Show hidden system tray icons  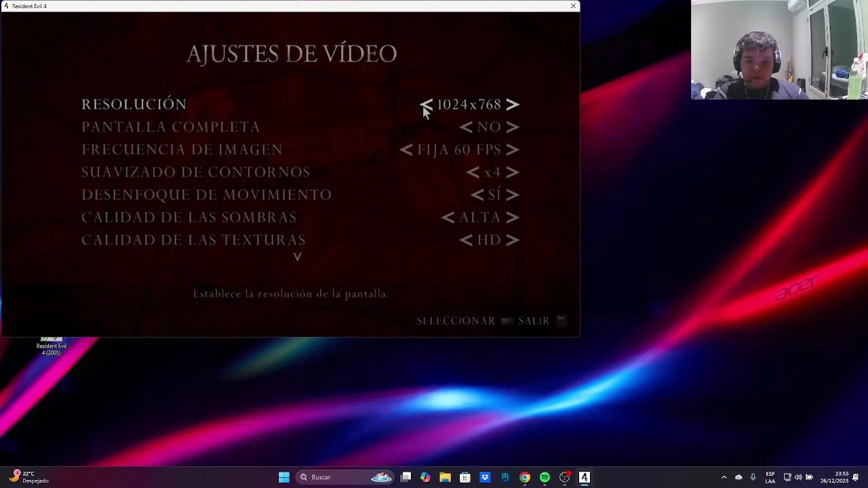724,477
